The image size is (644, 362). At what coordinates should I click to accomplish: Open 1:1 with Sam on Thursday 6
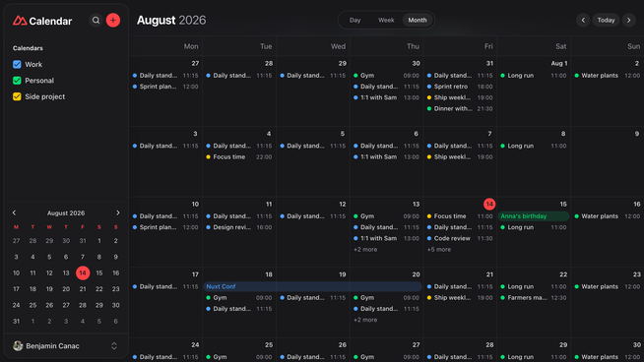click(x=386, y=156)
